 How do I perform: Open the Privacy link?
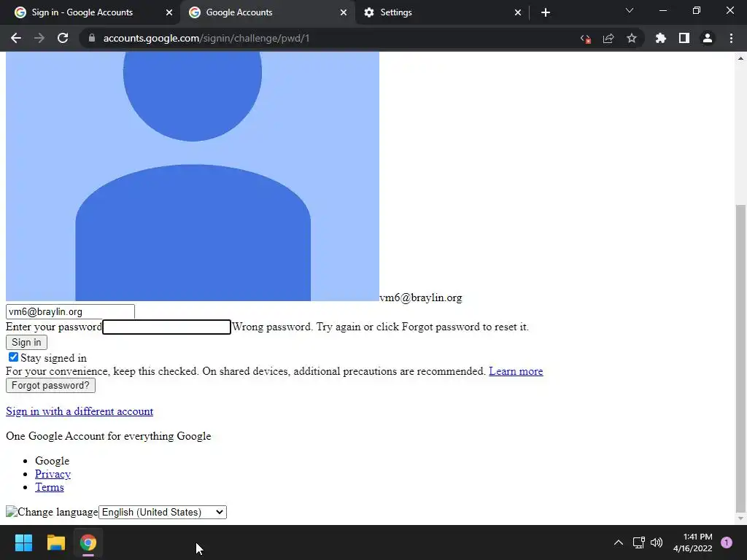pos(53,474)
